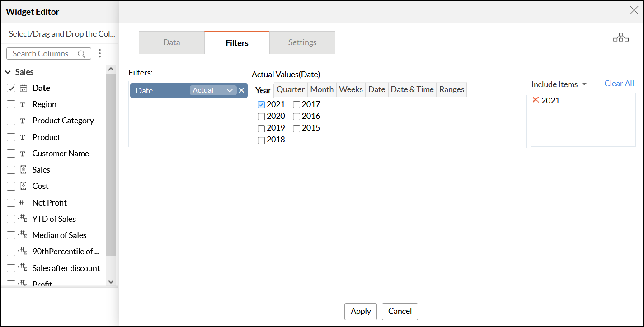
Task: Click the search magnifier icon in Search Columns
Action: tap(81, 54)
